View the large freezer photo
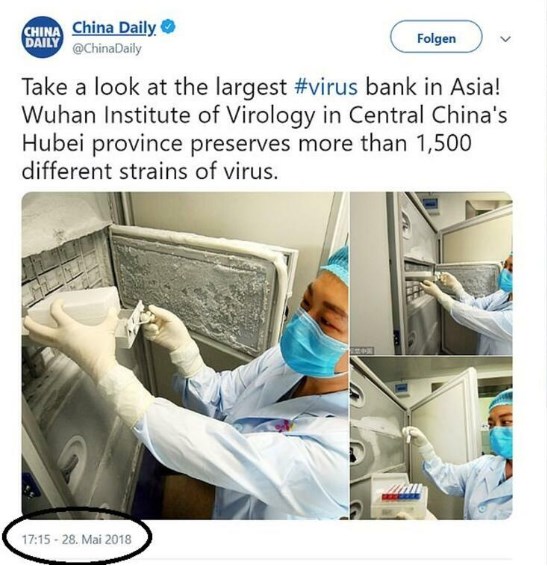 [x=185, y=356]
